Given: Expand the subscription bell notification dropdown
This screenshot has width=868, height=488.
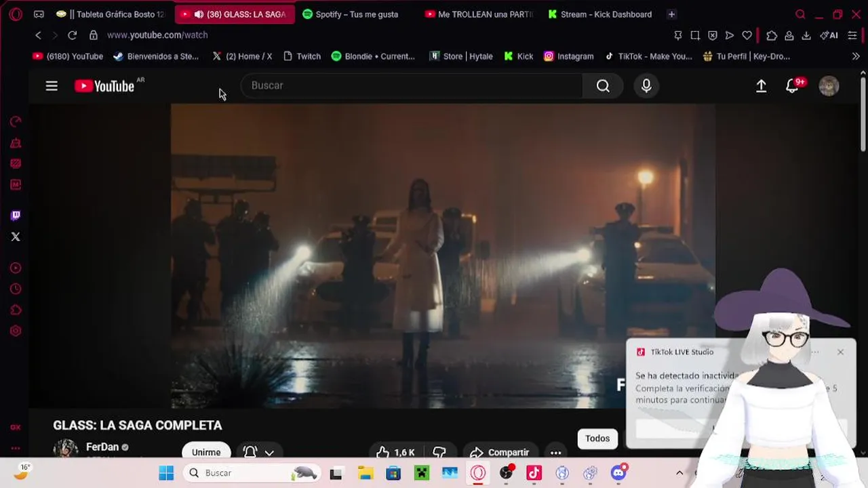Looking at the screenshot, I should pyautogui.click(x=258, y=451).
